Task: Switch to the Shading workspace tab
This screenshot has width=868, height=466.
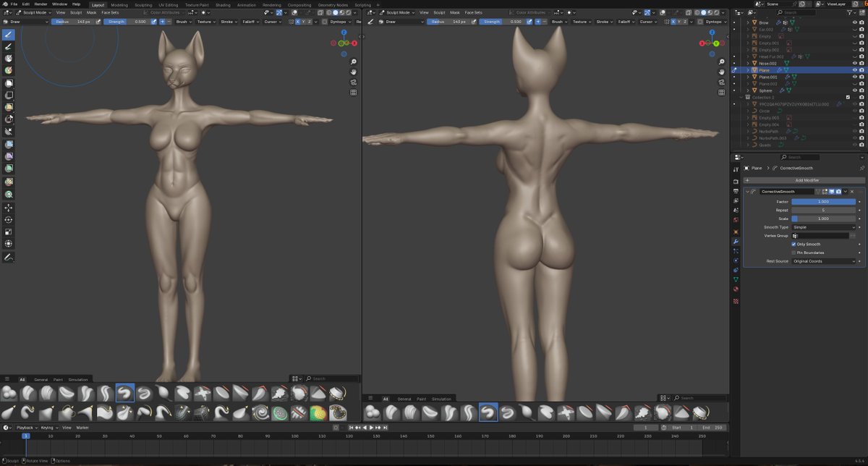Action: point(224,4)
